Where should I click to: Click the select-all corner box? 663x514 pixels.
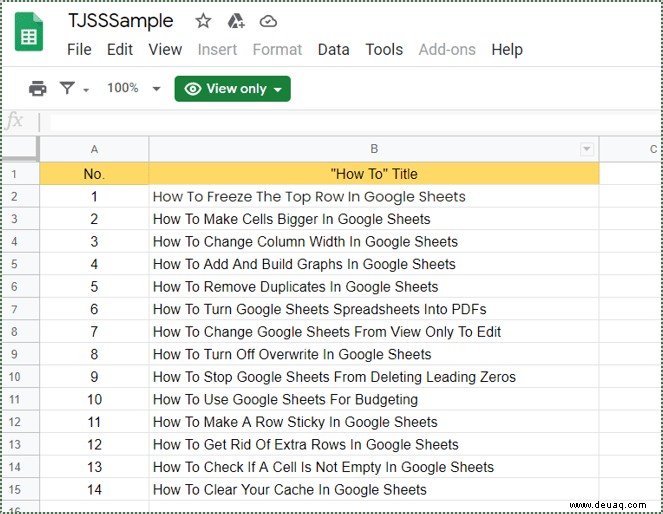click(x=20, y=148)
